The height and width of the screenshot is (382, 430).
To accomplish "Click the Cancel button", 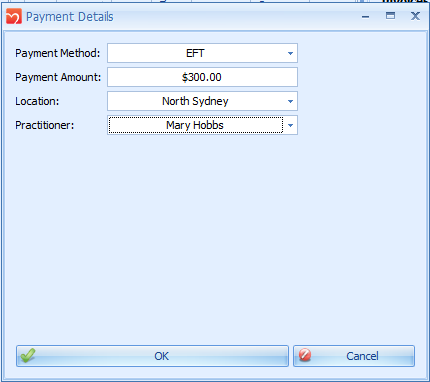I will pos(354,356).
